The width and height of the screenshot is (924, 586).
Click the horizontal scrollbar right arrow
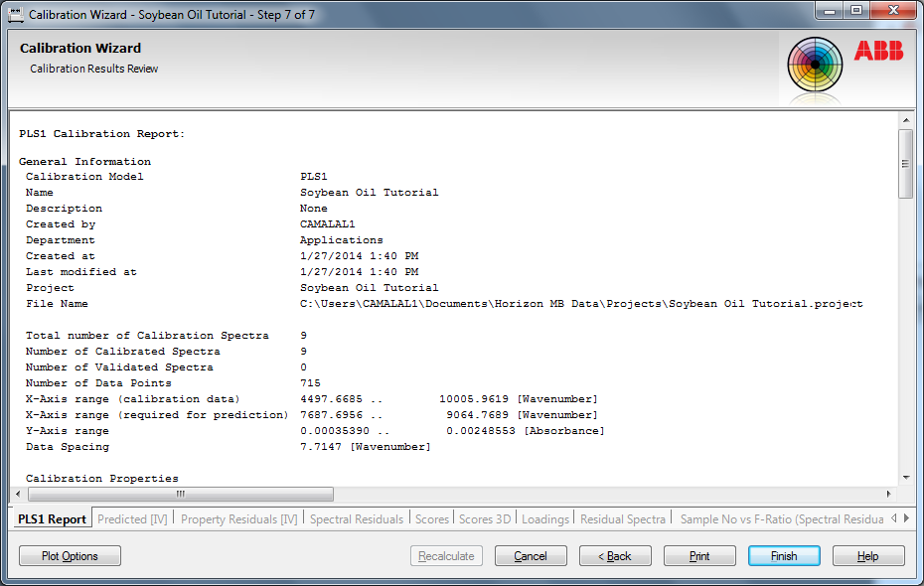coord(889,494)
